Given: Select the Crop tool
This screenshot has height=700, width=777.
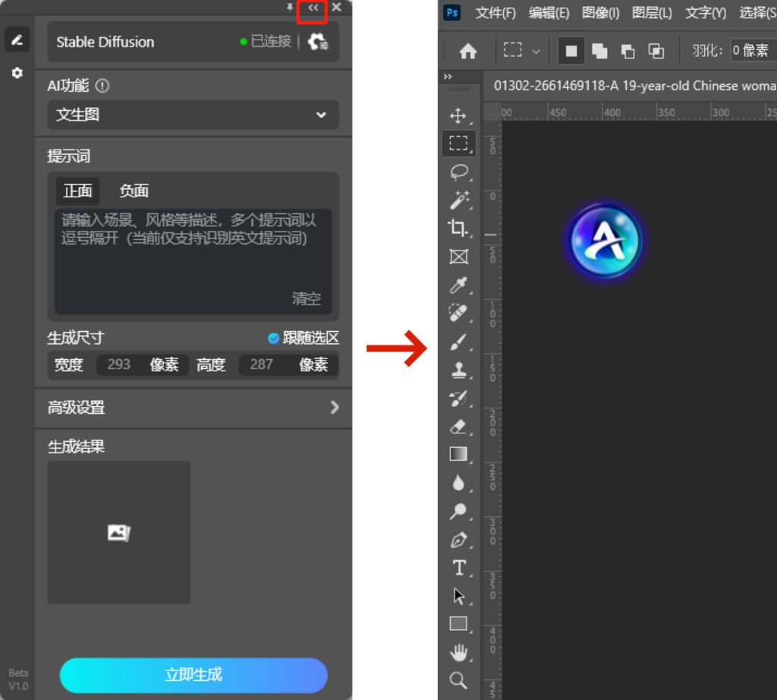Looking at the screenshot, I should (458, 228).
